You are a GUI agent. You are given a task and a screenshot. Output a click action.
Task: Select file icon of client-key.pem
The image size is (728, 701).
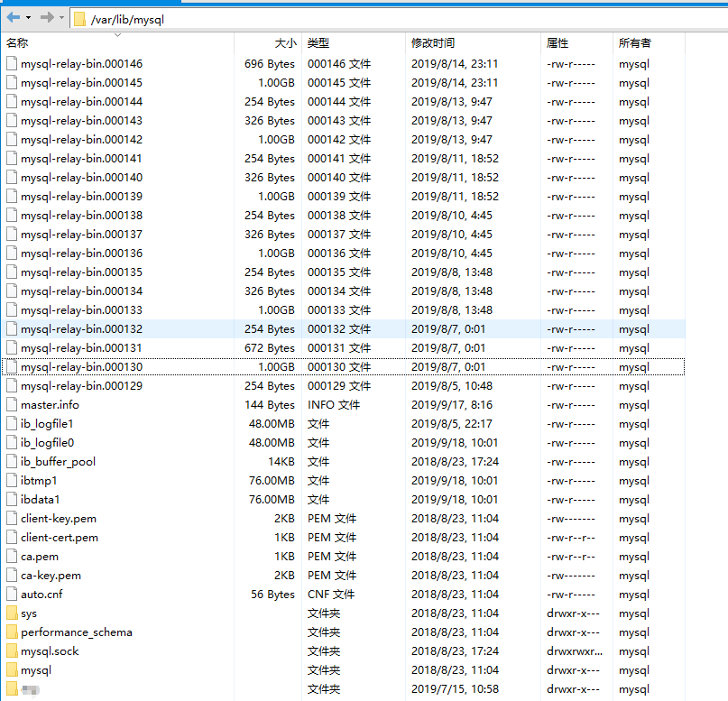pos(12,519)
